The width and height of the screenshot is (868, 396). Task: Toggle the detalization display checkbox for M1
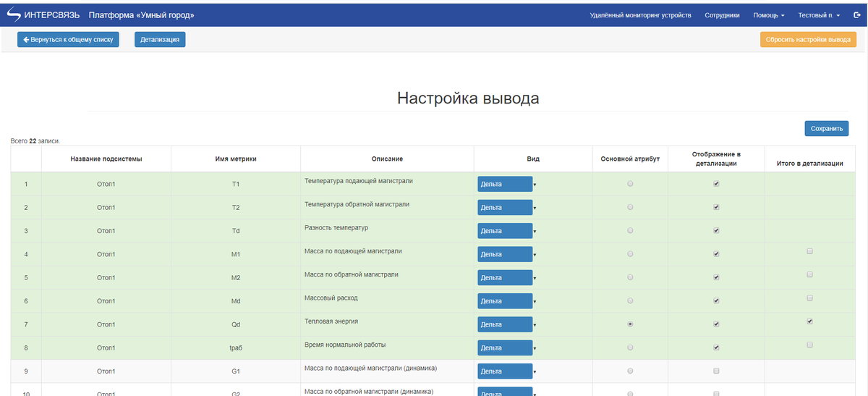tap(716, 254)
